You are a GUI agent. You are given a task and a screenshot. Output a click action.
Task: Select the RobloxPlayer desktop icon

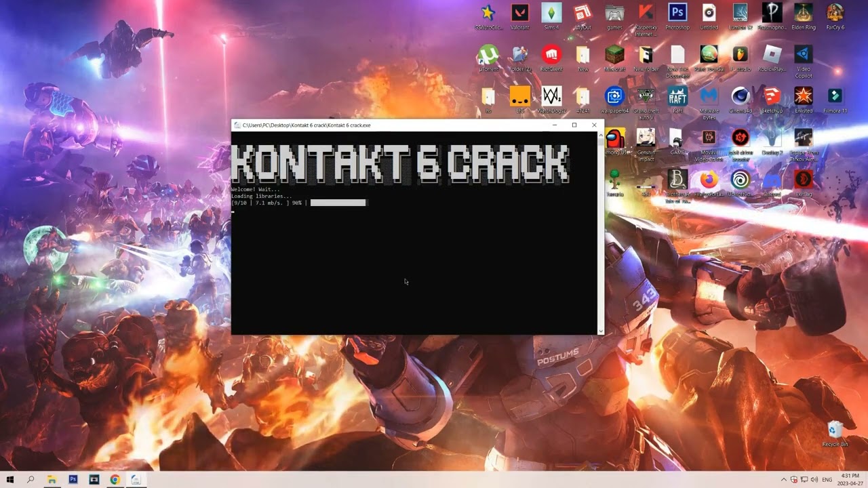coord(772,58)
